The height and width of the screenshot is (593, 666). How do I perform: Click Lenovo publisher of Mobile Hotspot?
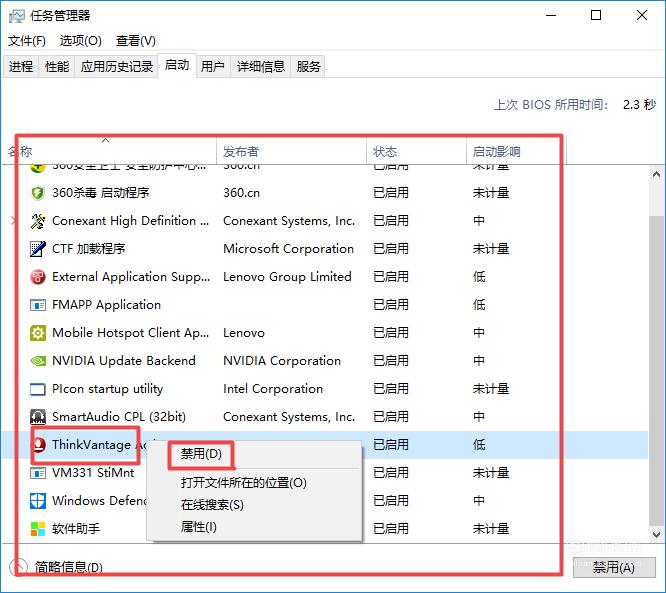point(244,333)
